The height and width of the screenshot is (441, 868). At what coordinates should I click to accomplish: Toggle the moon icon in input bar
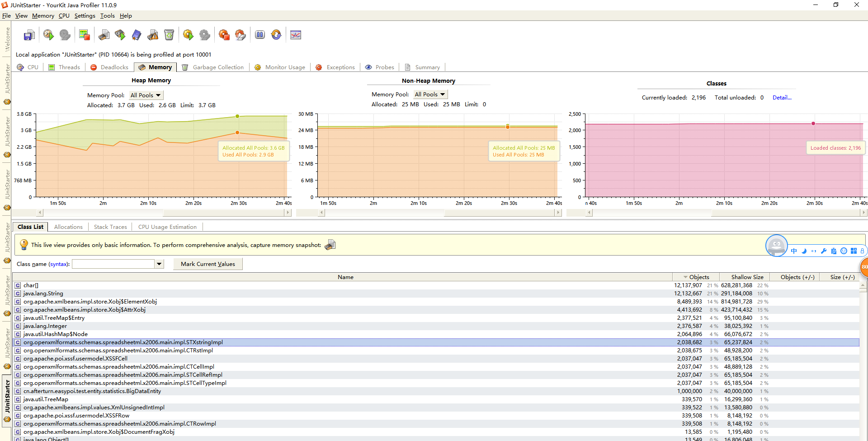coord(804,251)
